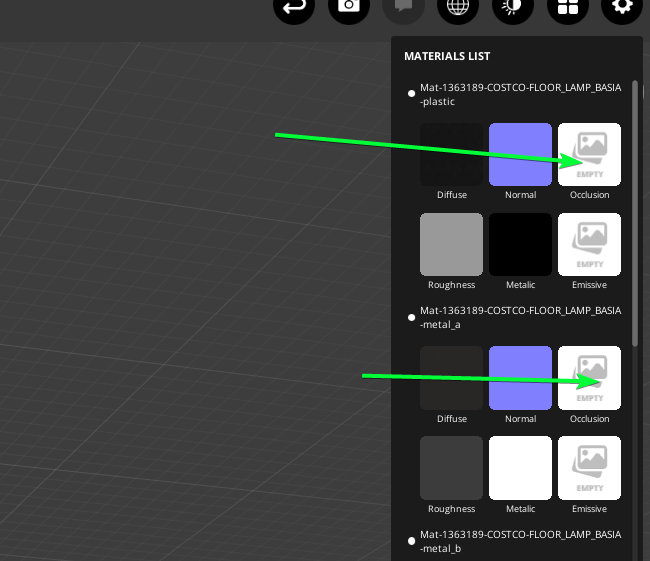Click the metal_a material name text
This screenshot has width=650, height=561.
coord(520,318)
